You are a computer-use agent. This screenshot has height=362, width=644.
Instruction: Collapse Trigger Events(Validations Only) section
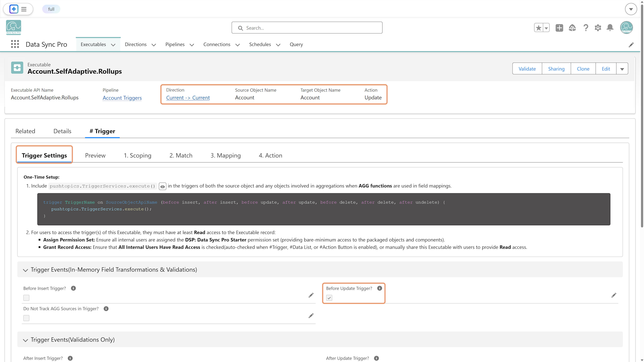point(25,340)
